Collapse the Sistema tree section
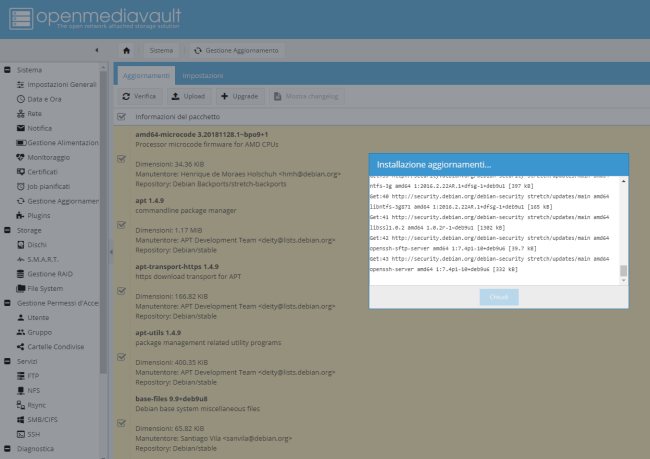The height and width of the screenshot is (459, 650). [7, 70]
